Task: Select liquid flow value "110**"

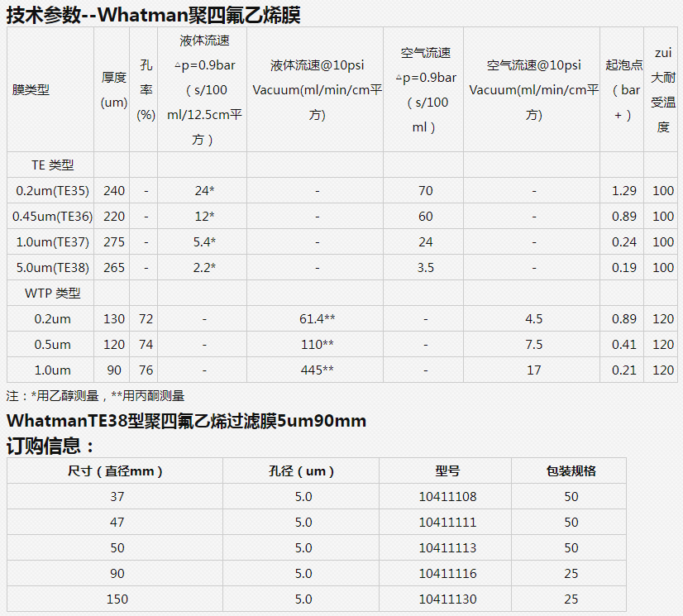Action: 317,345
